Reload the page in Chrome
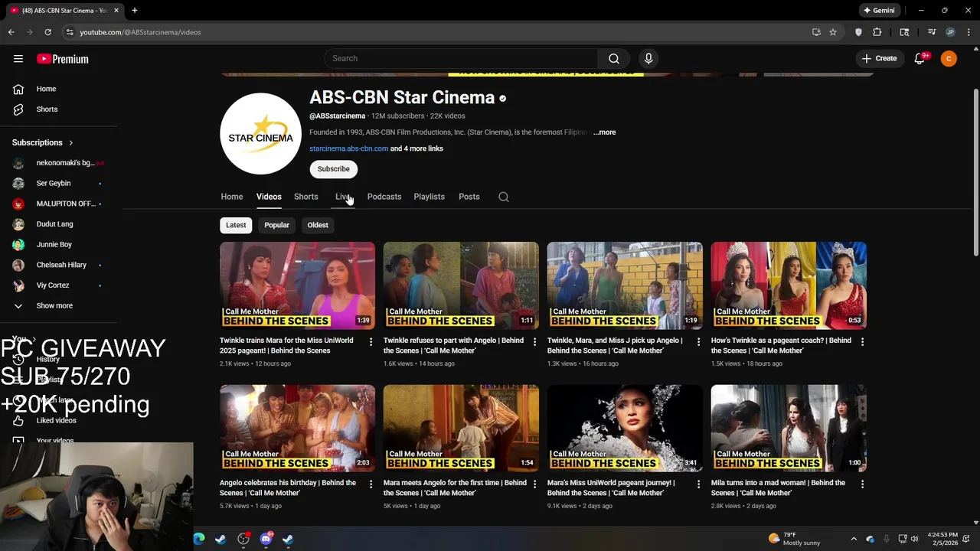The height and width of the screenshot is (551, 980). 47,32
